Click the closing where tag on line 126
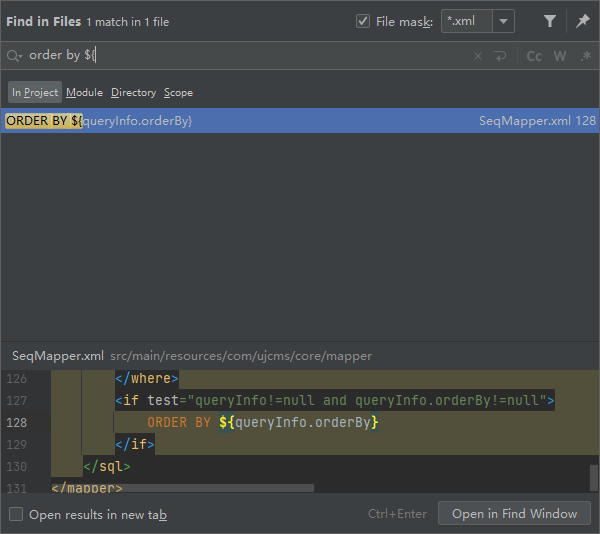The image size is (600, 534). pyautogui.click(x=147, y=378)
